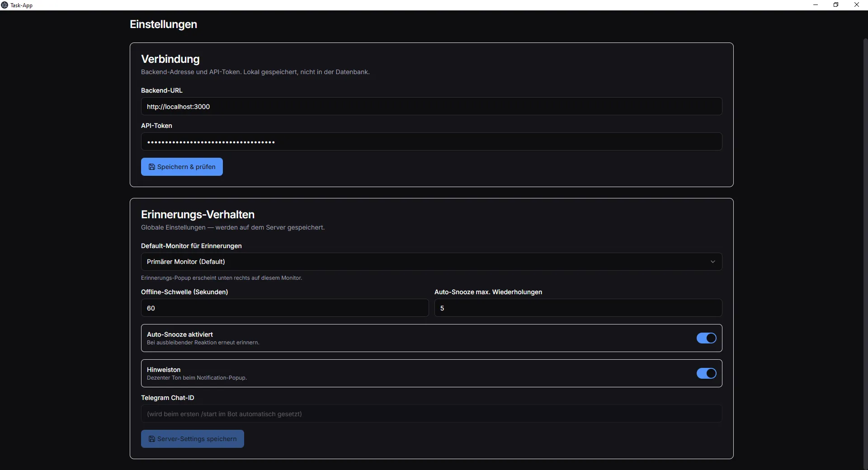Click the Verbindung section title
Viewport: 868px width, 470px height.
pyautogui.click(x=170, y=59)
